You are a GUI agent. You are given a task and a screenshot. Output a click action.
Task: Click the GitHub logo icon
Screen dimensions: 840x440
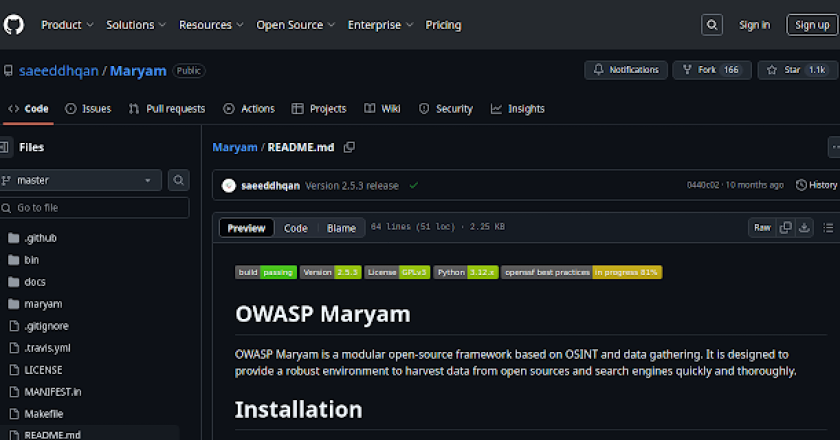pyautogui.click(x=18, y=25)
